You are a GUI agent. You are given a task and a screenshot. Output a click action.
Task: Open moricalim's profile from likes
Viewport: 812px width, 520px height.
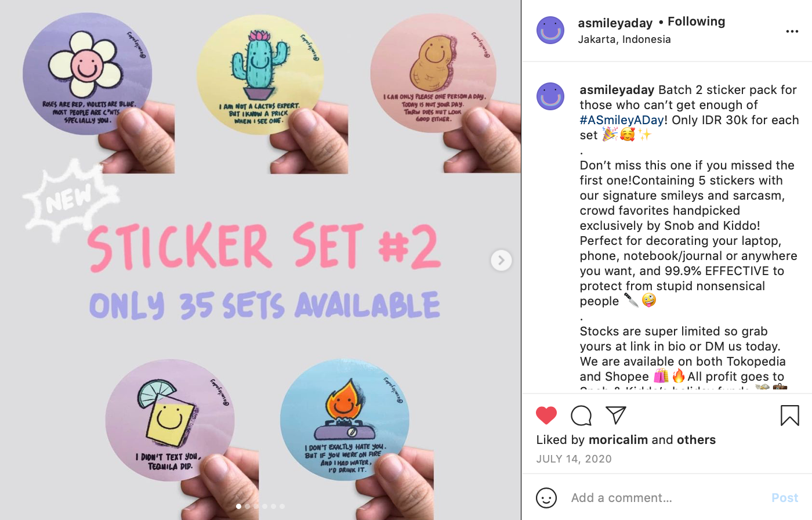[618, 440]
